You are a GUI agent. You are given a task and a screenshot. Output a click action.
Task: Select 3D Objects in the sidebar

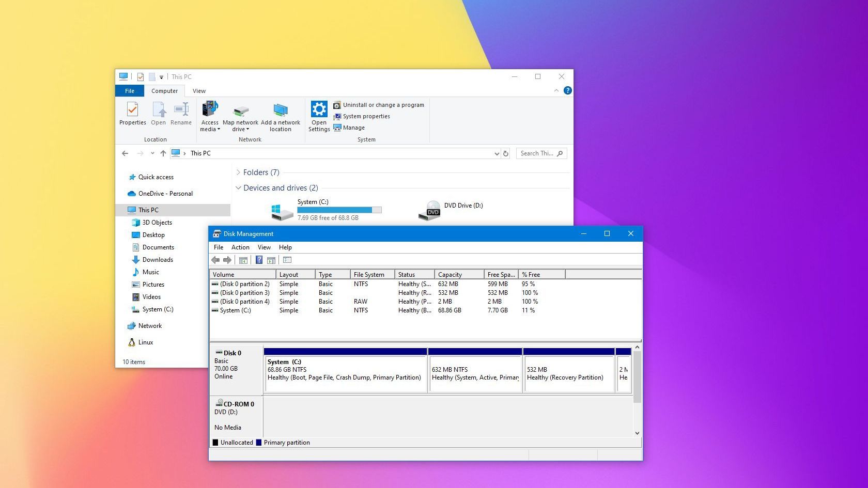click(x=152, y=223)
